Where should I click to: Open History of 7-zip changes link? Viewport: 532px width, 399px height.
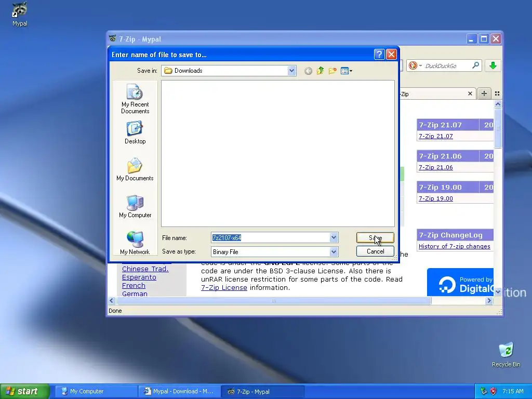454,246
